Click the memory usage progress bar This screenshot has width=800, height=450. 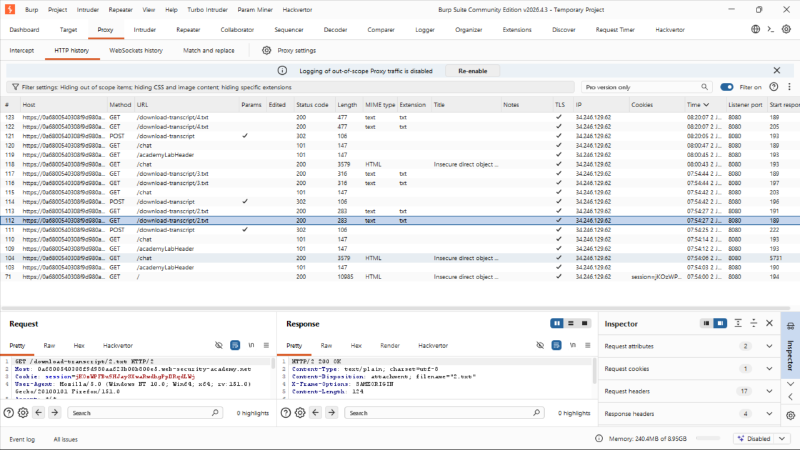coord(708,438)
